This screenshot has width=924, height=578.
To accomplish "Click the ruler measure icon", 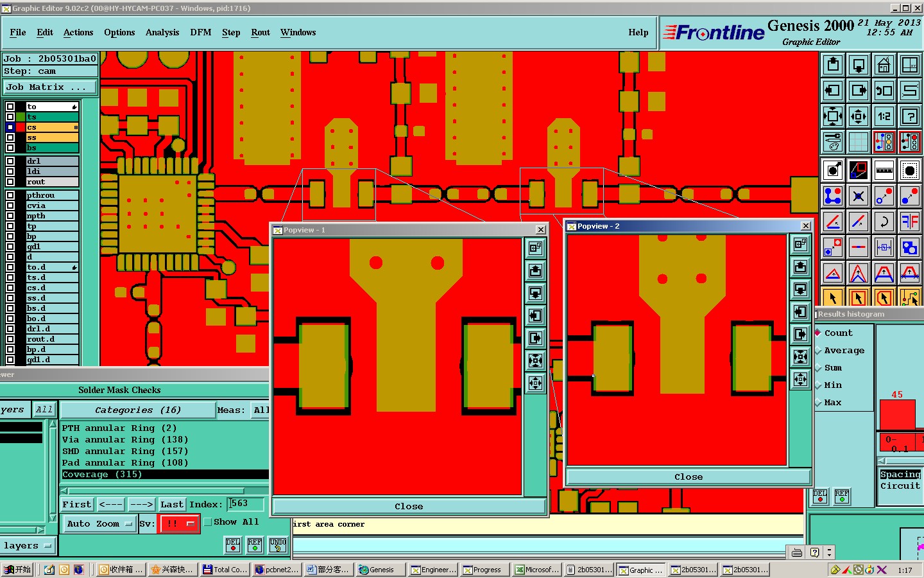I will click(884, 170).
